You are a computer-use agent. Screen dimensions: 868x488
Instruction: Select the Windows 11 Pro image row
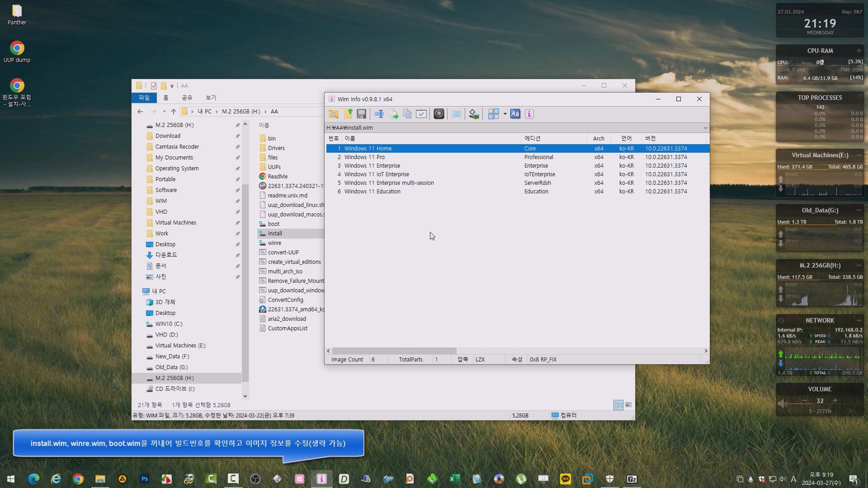pyautogui.click(x=518, y=157)
